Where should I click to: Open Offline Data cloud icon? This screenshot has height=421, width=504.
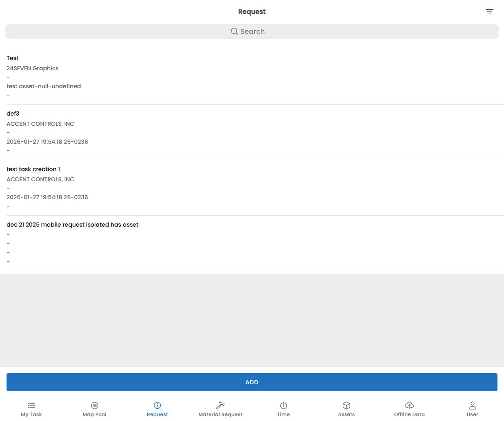point(409,405)
